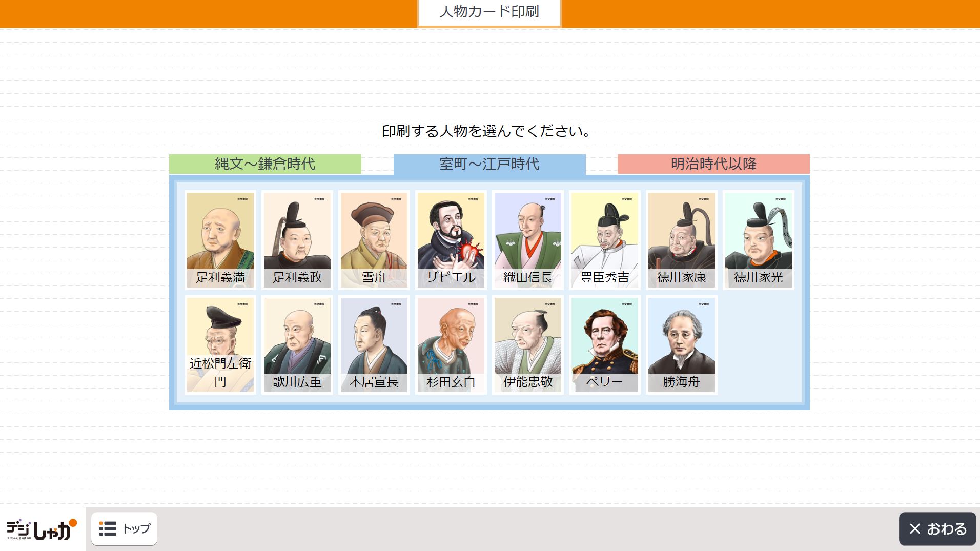
Task: Open the 明治時代以降 tab
Action: click(713, 164)
